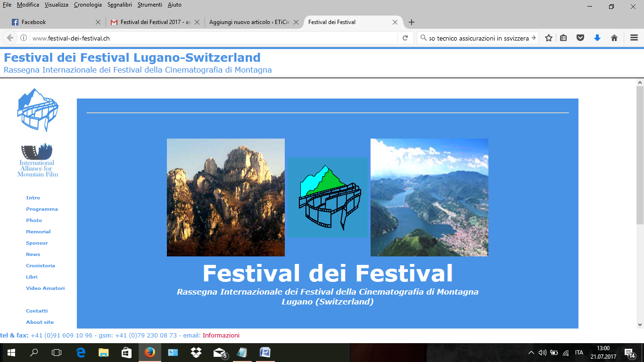Open the File menu

(x=7, y=5)
